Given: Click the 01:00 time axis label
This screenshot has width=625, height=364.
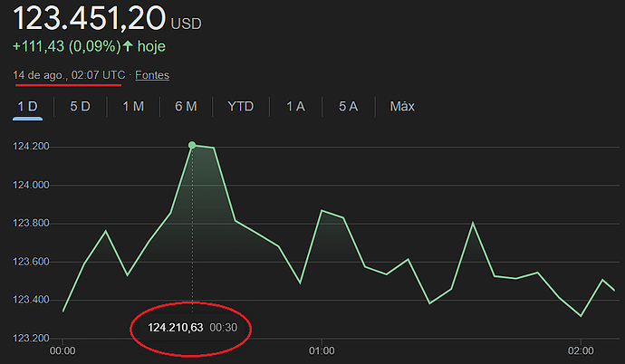Looking at the screenshot, I should coord(322,350).
